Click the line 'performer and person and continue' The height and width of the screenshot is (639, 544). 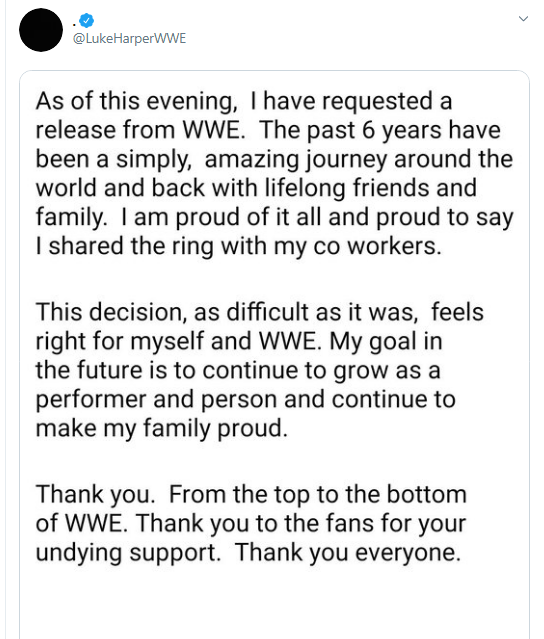pyautogui.click(x=245, y=399)
